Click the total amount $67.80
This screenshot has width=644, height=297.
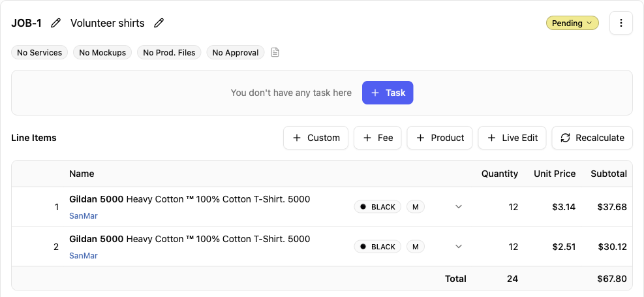[x=612, y=279]
